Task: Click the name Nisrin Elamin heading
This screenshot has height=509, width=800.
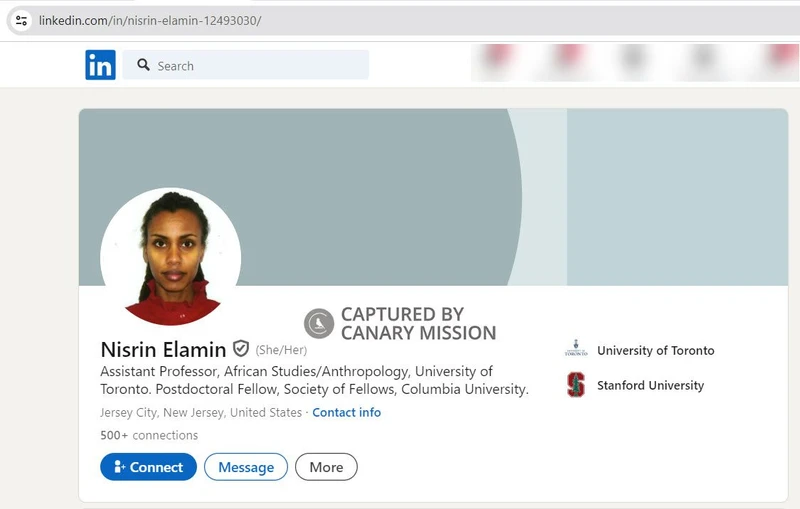Action: (163, 349)
